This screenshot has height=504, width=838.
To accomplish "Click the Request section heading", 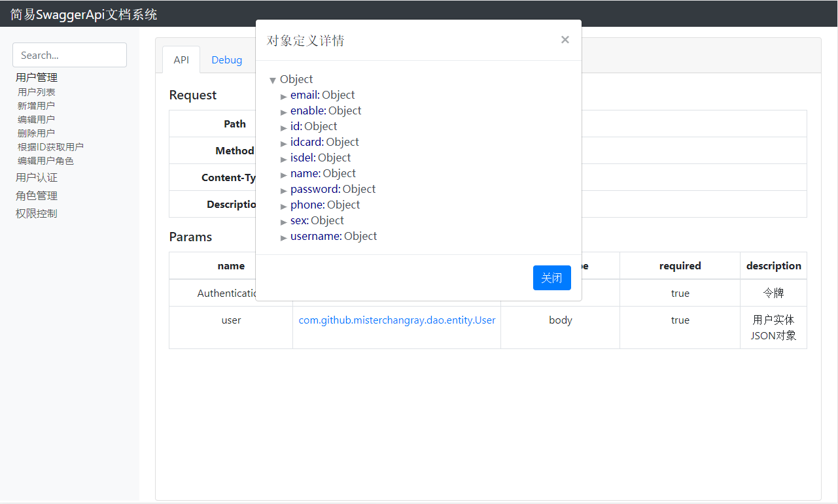I will coord(193,95).
